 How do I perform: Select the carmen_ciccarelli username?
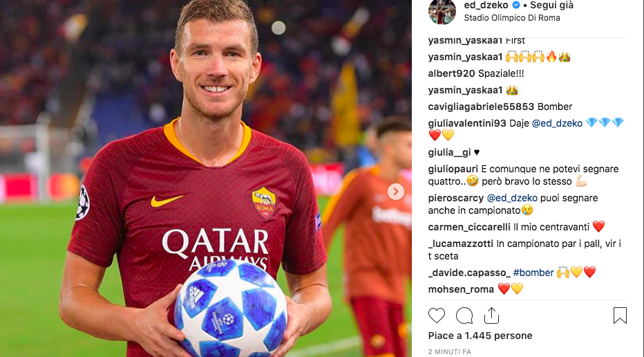coord(469,227)
